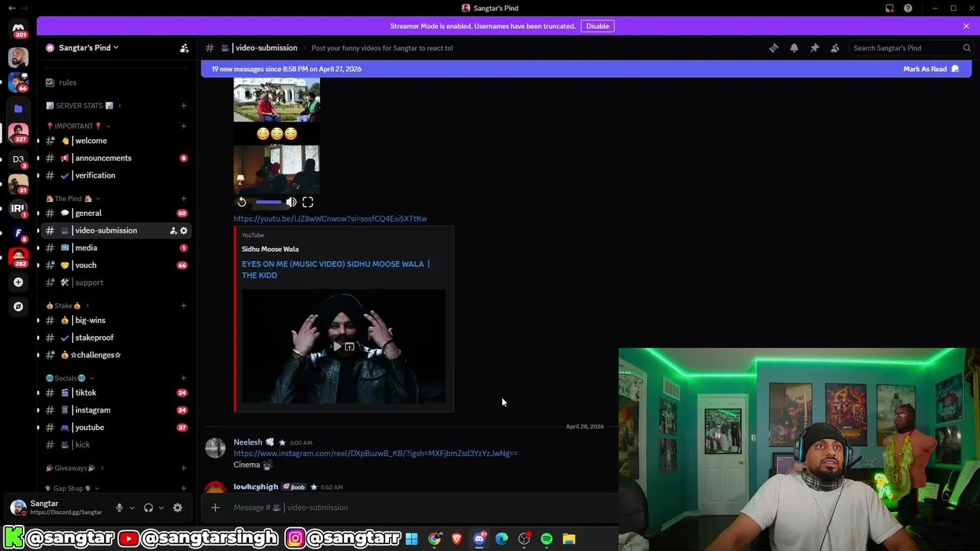Click Neelesh's avatar

coord(215,448)
